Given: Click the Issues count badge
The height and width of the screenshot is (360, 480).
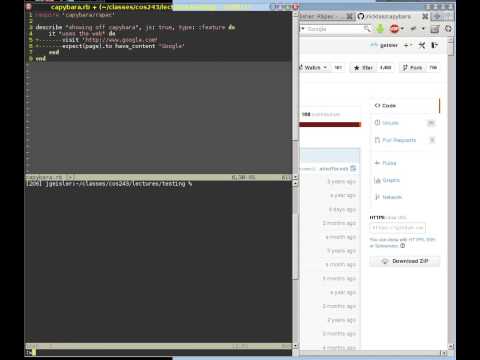Looking at the screenshot, I should pyautogui.click(x=431, y=123).
